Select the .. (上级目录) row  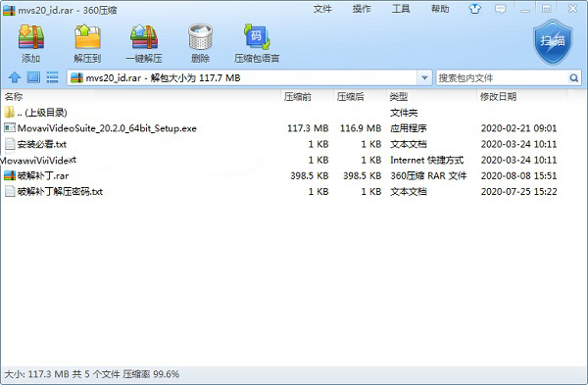[42, 113]
